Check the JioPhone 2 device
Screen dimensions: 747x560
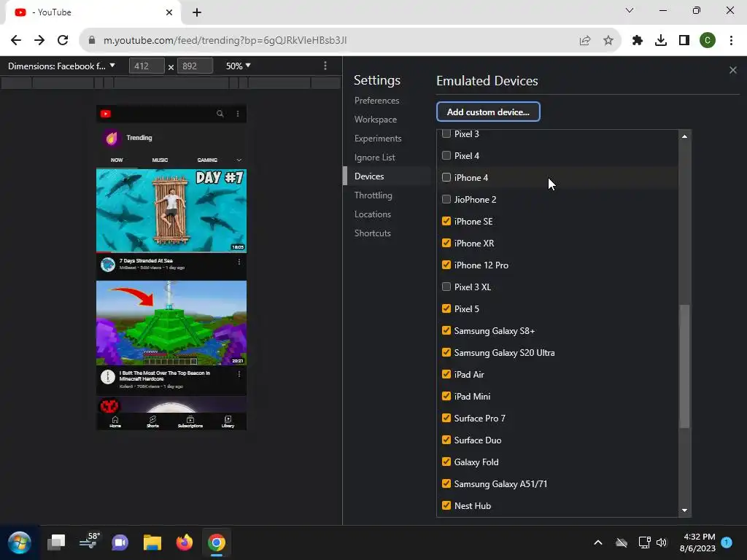point(446,199)
